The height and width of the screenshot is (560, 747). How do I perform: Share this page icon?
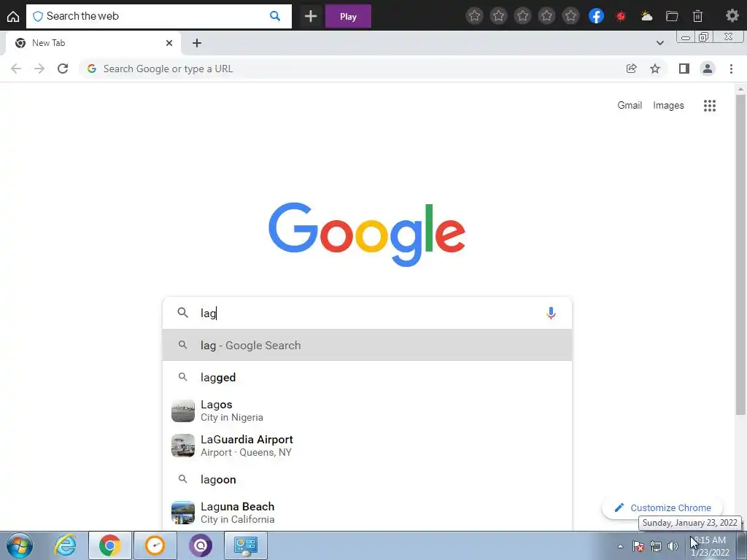(631, 69)
